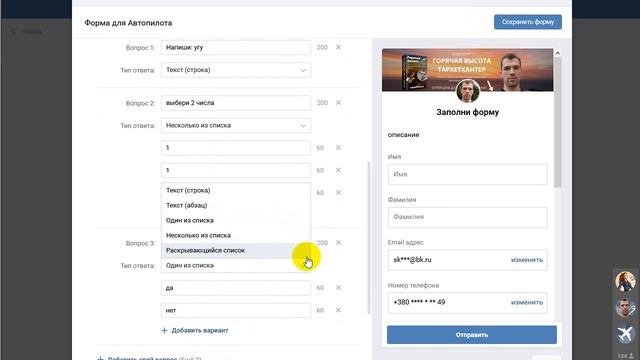Open answer type dropdown for Question 3
This screenshot has height=360, width=640.
coord(236,265)
